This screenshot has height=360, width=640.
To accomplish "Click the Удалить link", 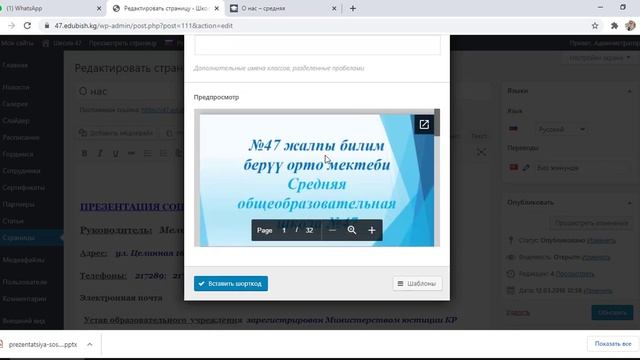I will [x=518, y=313].
